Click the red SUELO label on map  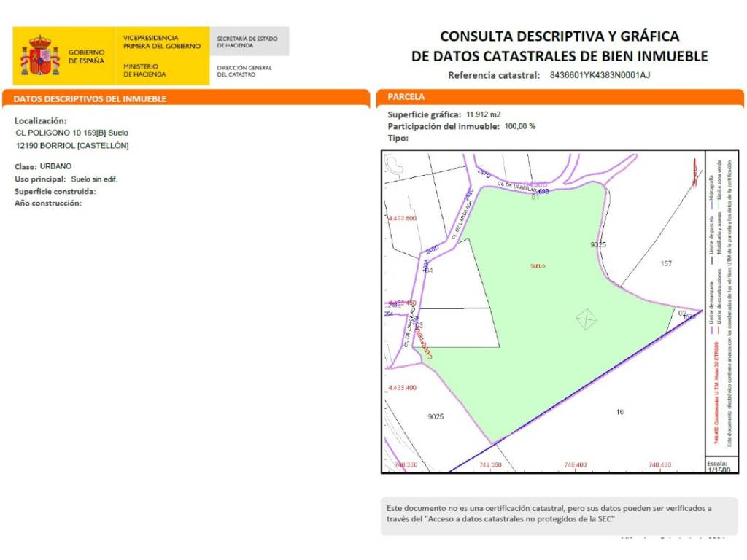point(538,266)
